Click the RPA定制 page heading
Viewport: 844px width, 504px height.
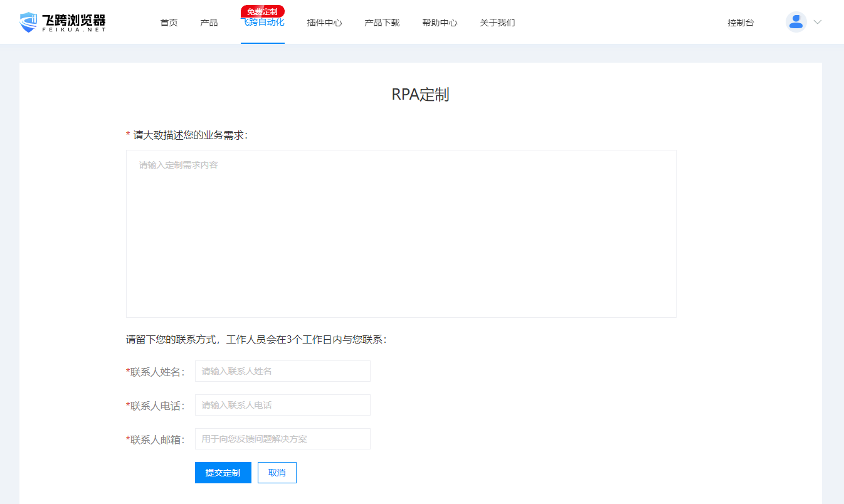tap(420, 95)
